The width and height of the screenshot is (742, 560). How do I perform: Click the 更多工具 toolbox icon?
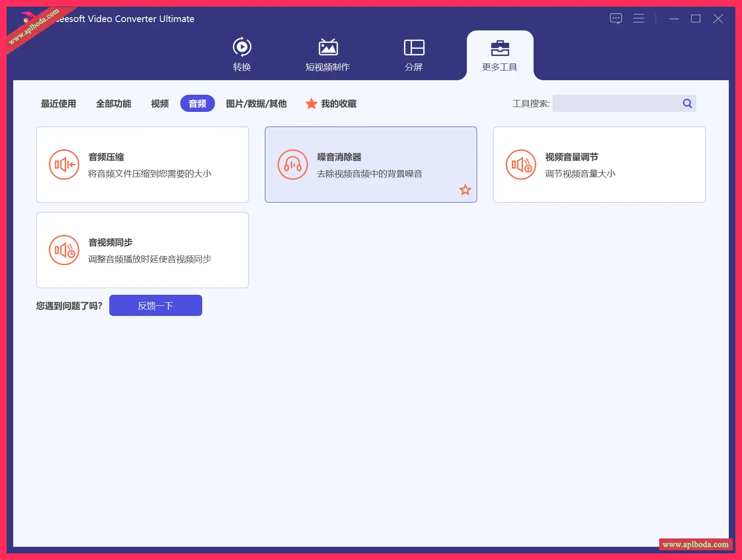click(x=500, y=48)
